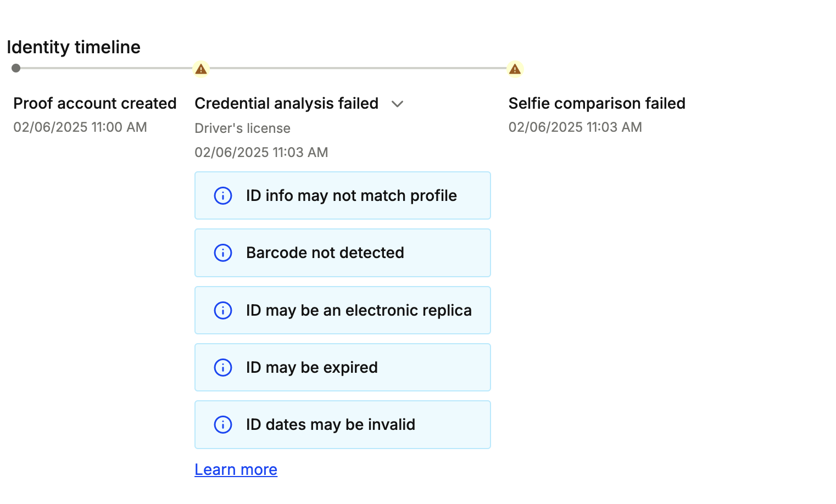
Task: Click the ID may be an electronic replica box
Action: [x=343, y=310]
